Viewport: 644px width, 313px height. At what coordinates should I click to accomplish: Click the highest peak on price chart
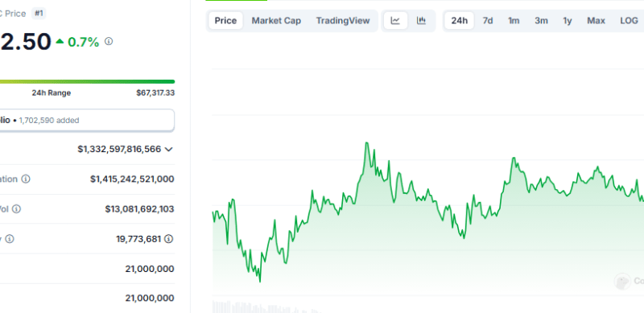[366, 143]
